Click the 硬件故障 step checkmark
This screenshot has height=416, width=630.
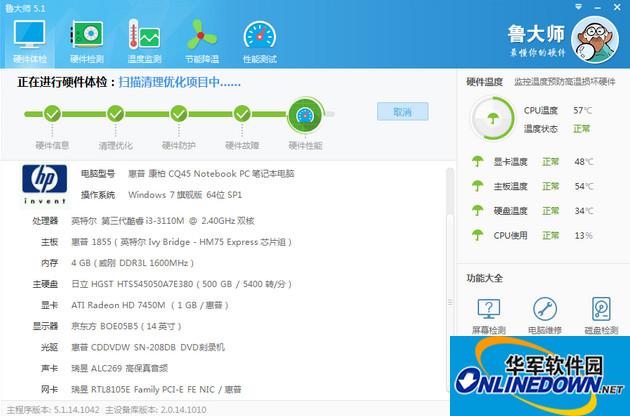[x=242, y=114]
